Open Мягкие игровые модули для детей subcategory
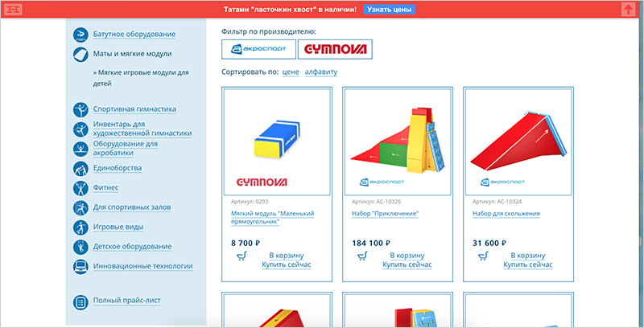This screenshot has height=328, width=644. (x=141, y=78)
